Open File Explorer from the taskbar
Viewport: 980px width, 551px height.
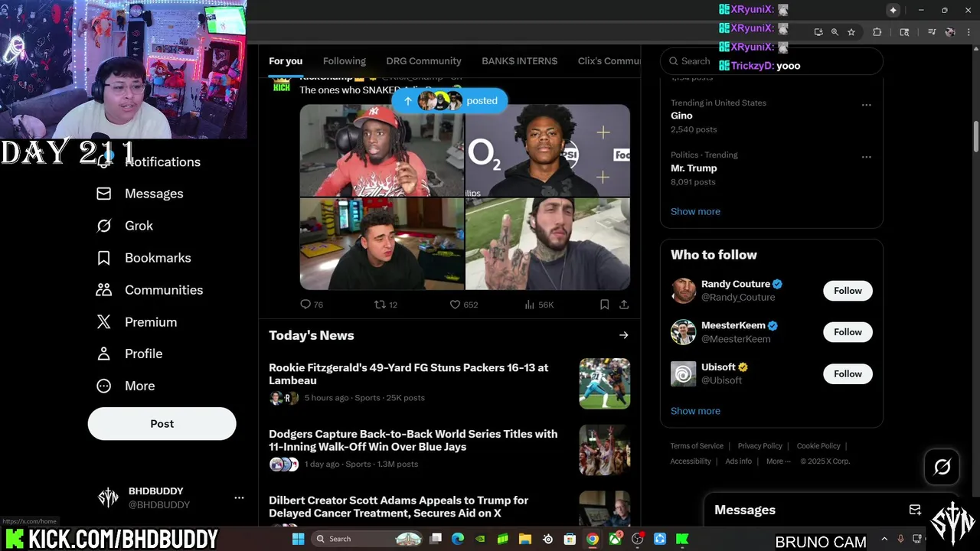[525, 539]
